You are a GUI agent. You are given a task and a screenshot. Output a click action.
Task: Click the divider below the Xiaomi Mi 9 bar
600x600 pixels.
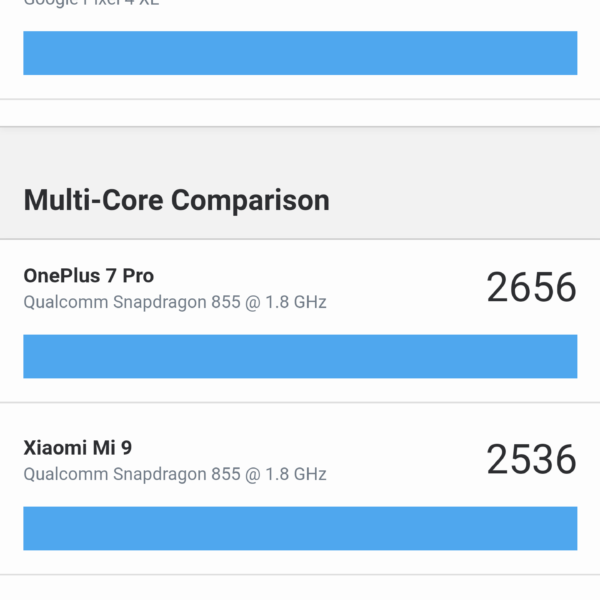point(300,574)
